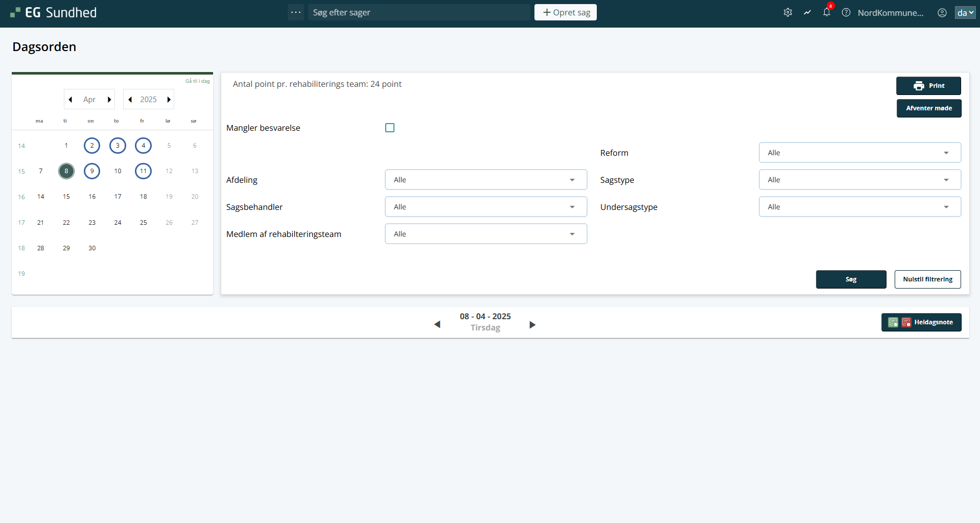
Task: Click the three-dots menu beside search
Action: click(296, 12)
